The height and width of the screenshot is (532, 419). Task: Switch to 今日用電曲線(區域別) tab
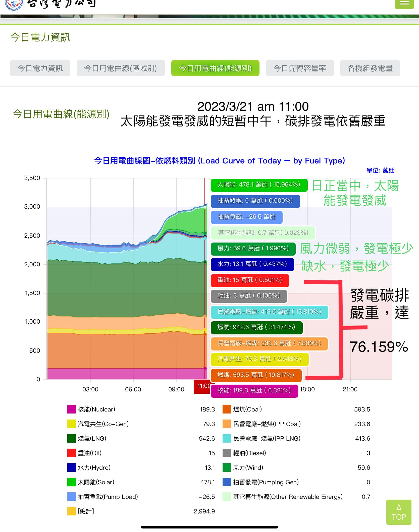click(x=121, y=68)
